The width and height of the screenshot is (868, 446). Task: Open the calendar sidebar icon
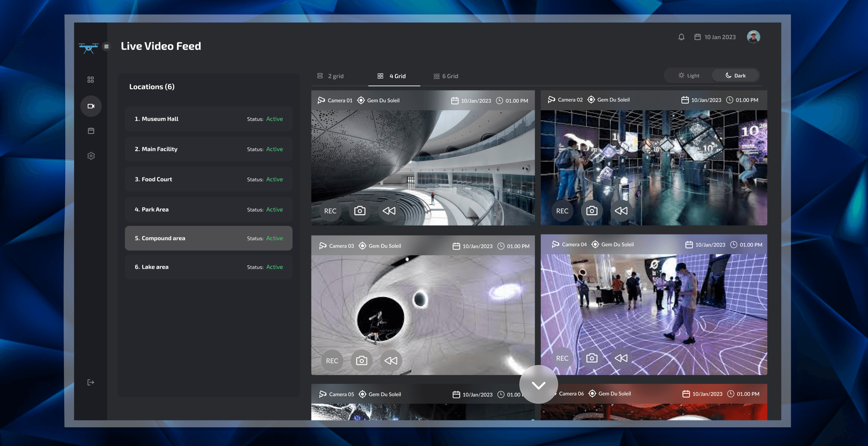click(x=91, y=131)
